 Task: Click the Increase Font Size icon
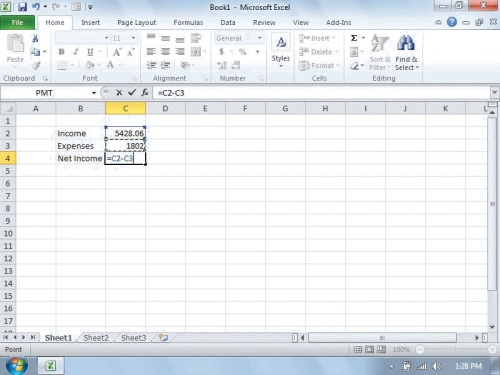(x=117, y=52)
